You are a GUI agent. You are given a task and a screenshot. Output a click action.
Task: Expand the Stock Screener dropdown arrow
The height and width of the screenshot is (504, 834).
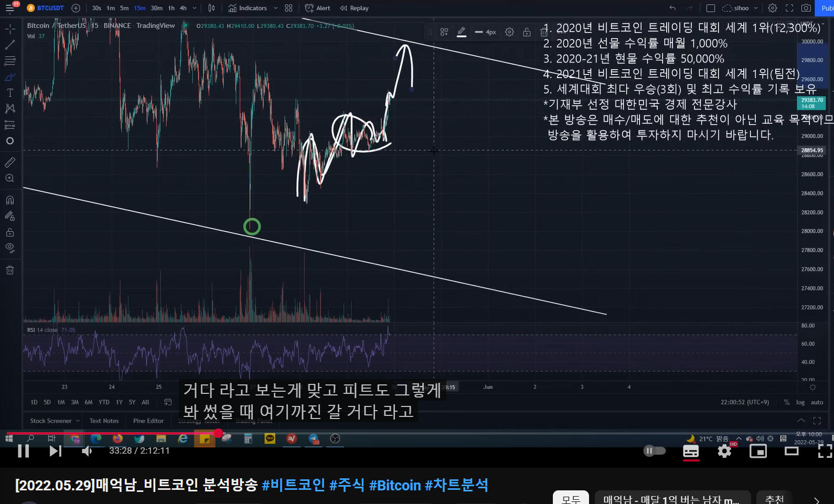coord(78,421)
